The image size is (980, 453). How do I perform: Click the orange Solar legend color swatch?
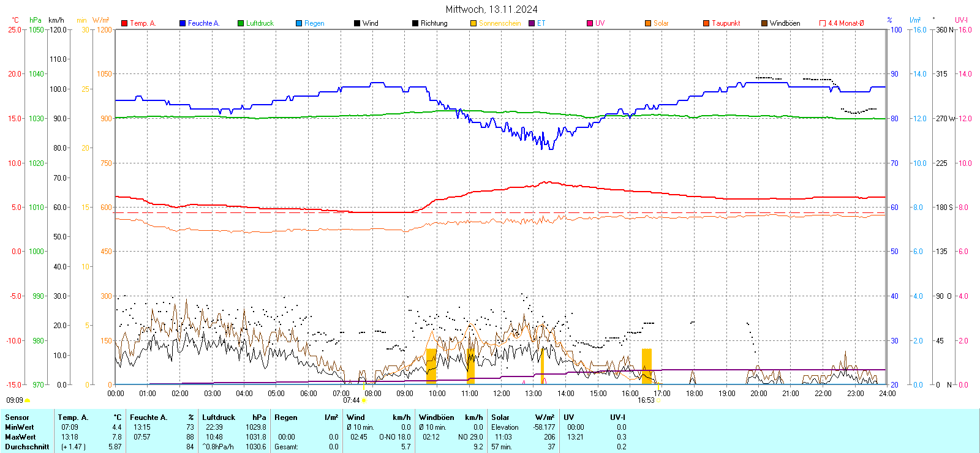pyautogui.click(x=648, y=23)
